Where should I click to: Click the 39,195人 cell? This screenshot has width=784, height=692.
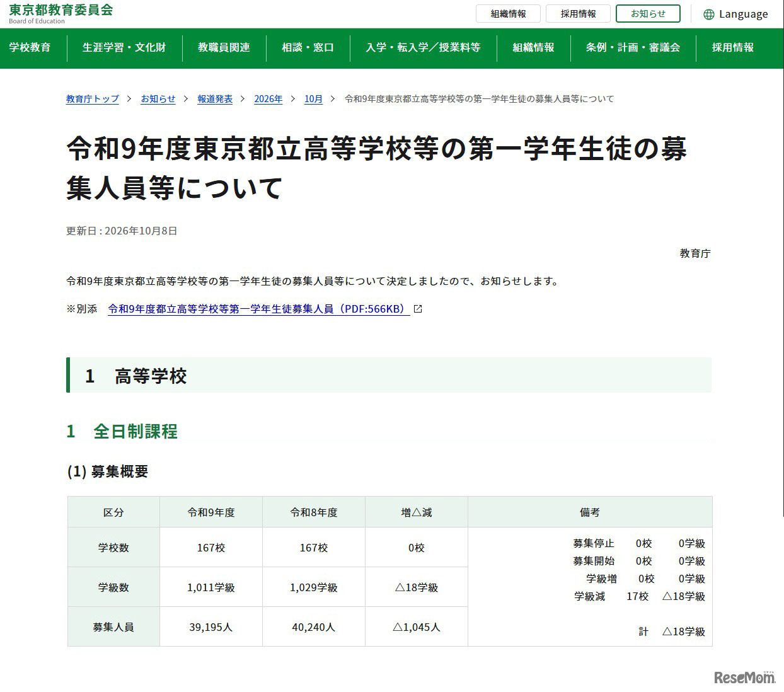[211, 627]
